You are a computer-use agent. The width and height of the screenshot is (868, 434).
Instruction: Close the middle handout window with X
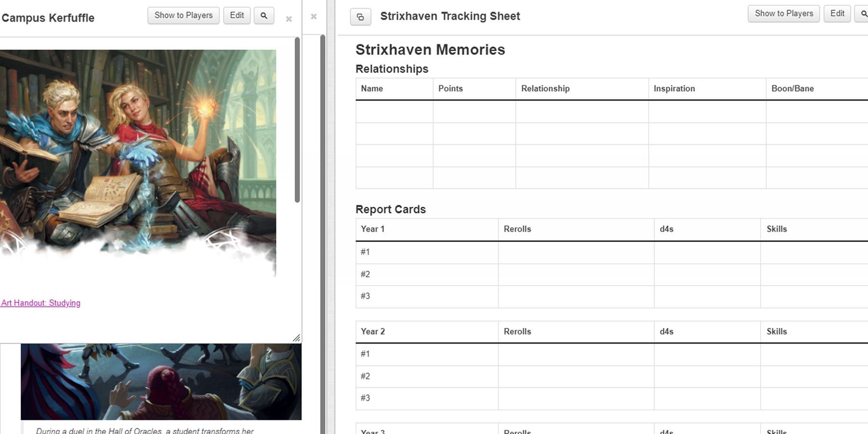coord(313,16)
